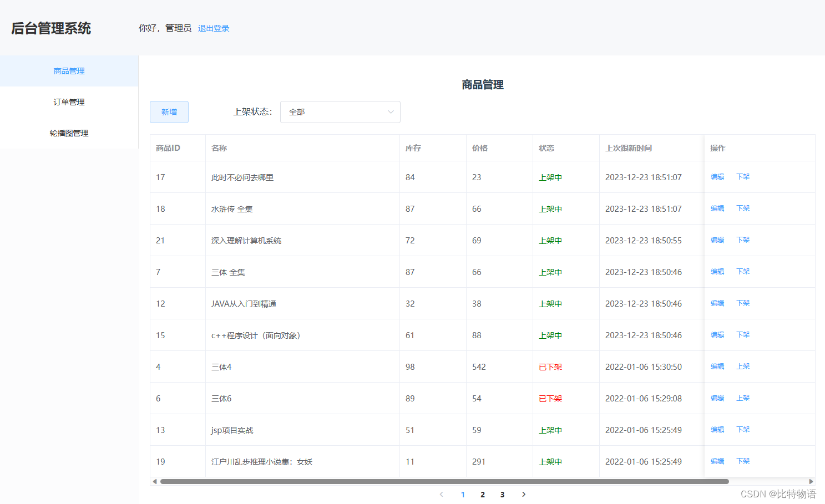Viewport: 825px width, 504px height.
Task: Click 编辑 for product 三体6
Action: [717, 398]
